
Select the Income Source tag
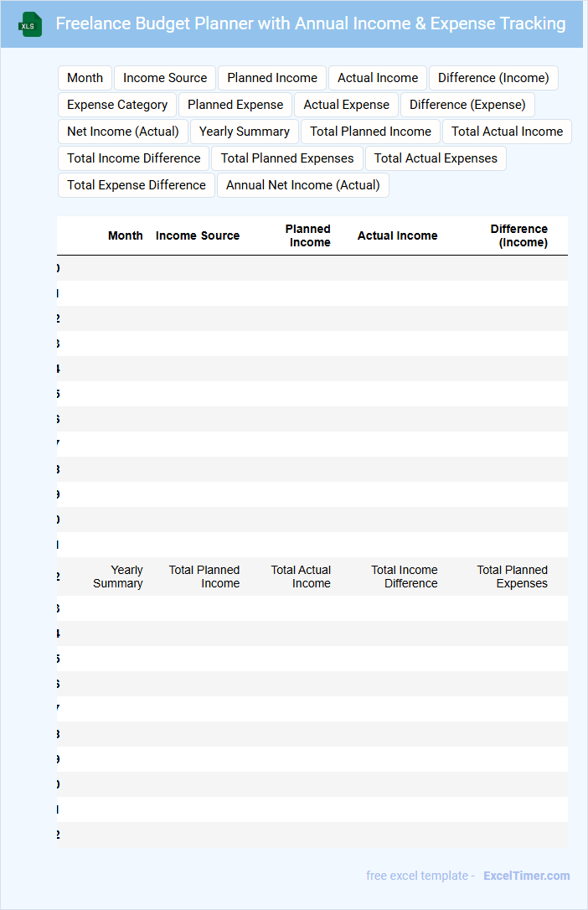165,78
